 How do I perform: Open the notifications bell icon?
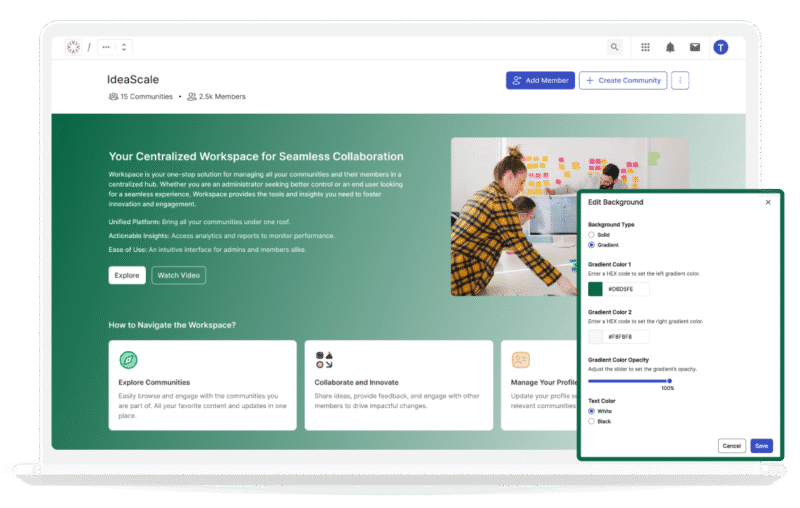coord(670,47)
